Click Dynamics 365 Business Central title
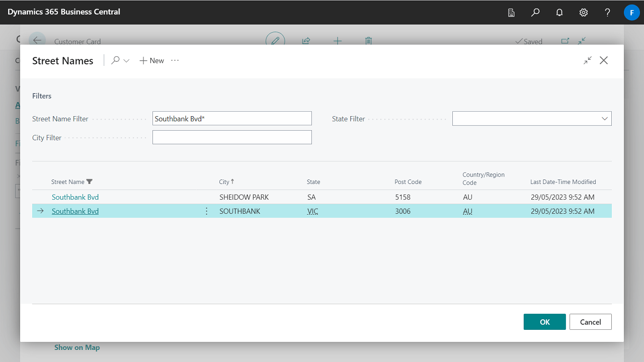The width and height of the screenshot is (644, 362). [x=64, y=12]
